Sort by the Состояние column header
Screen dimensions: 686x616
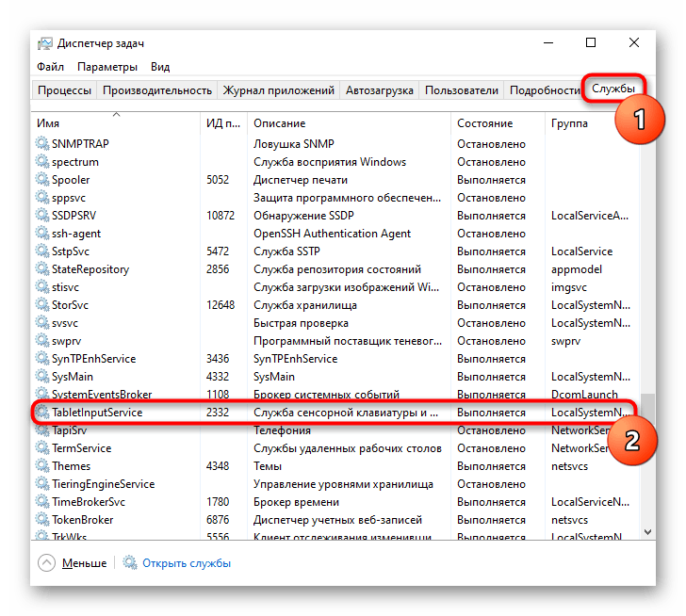pyautogui.click(x=498, y=123)
